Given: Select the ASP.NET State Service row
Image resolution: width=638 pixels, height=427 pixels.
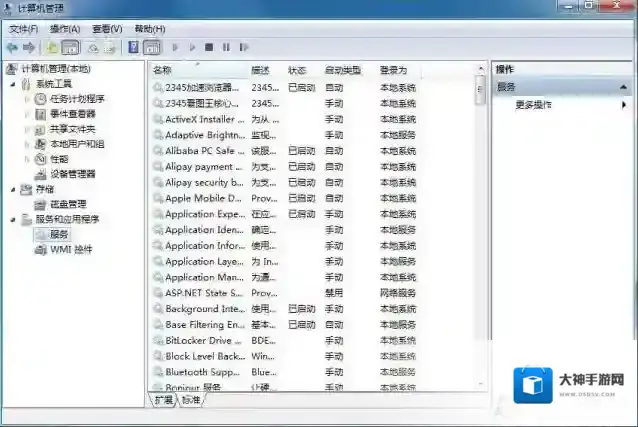Looking at the screenshot, I should [285, 293].
